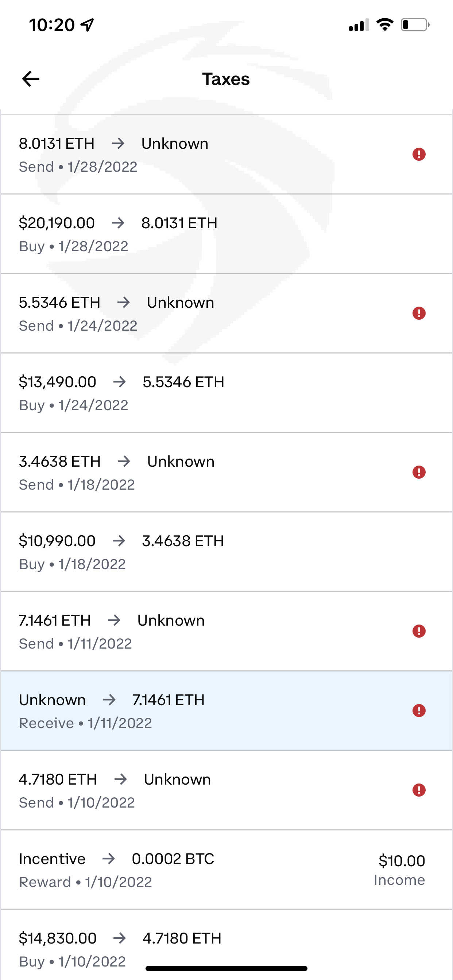Tap the red warning icon on the 4.7180 ETH send
Image resolution: width=453 pixels, height=980 pixels.
point(419,790)
